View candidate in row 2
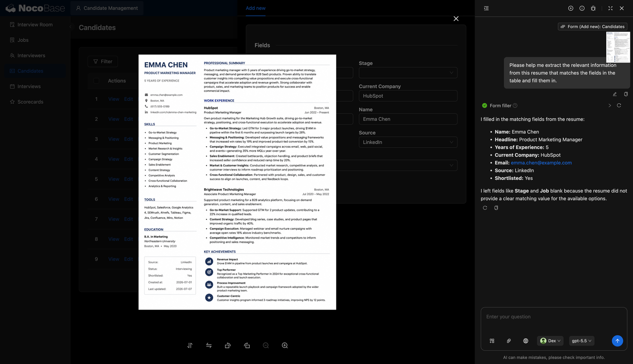Viewport: 633px width, 364px height. tap(114, 119)
